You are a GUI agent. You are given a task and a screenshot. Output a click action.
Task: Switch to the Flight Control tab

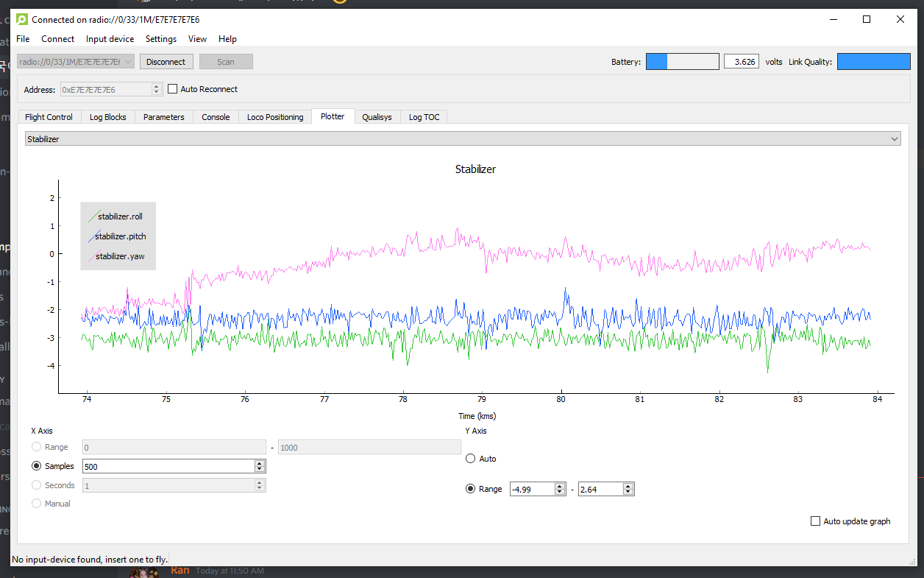tap(49, 117)
